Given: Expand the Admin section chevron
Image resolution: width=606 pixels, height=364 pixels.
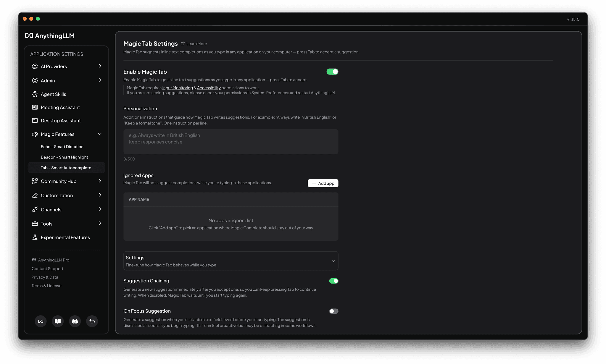Looking at the screenshot, I should coord(100,80).
